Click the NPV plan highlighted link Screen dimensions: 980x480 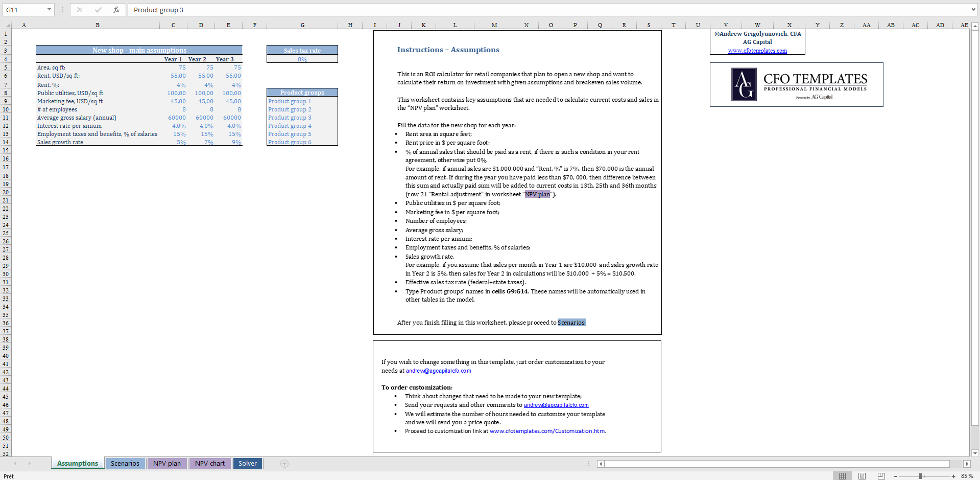point(537,194)
